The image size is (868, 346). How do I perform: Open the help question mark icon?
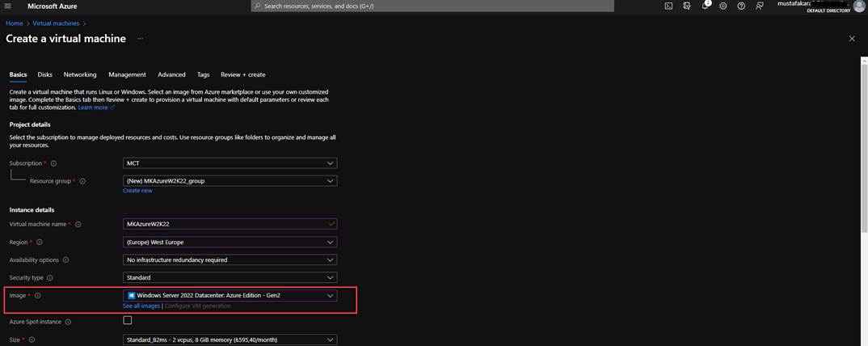pyautogui.click(x=741, y=6)
